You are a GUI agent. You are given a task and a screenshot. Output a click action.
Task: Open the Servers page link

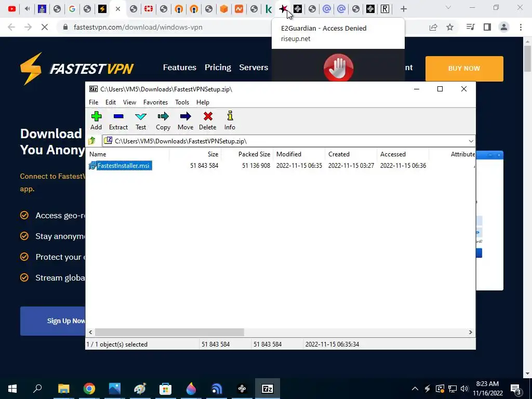click(x=254, y=67)
